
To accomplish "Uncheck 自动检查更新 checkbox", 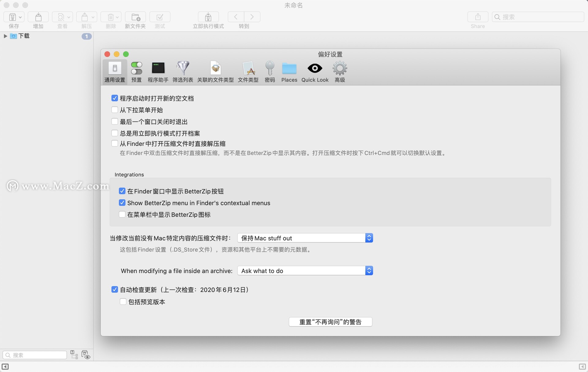I will [x=115, y=289].
